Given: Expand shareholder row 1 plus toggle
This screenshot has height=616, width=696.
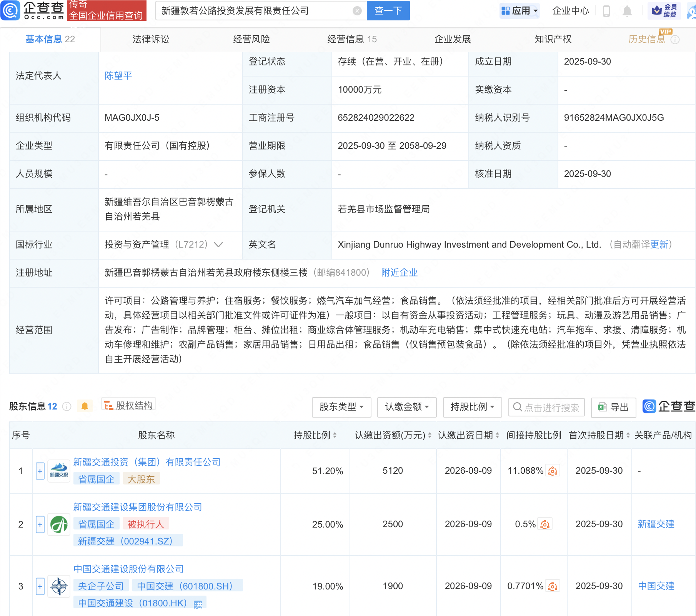Looking at the screenshot, I should click(40, 471).
